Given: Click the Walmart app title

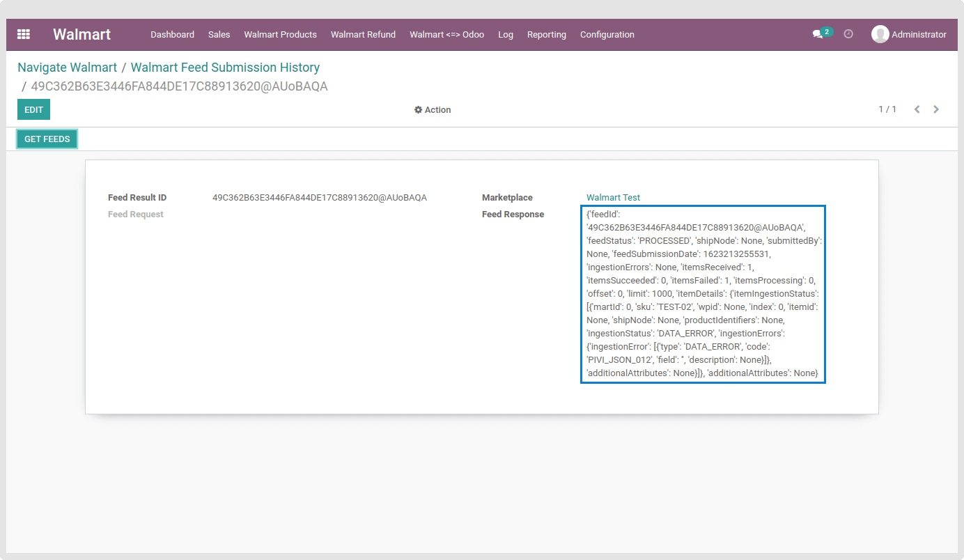Looking at the screenshot, I should pyautogui.click(x=81, y=34).
